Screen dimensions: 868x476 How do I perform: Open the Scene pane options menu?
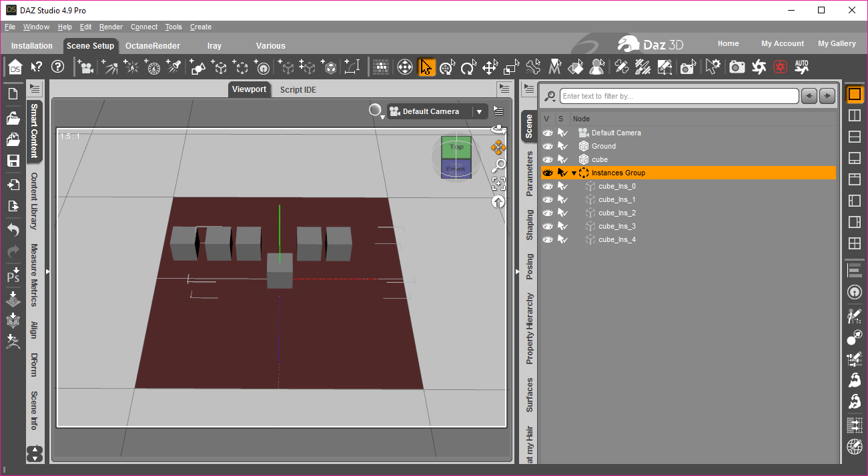click(x=528, y=89)
